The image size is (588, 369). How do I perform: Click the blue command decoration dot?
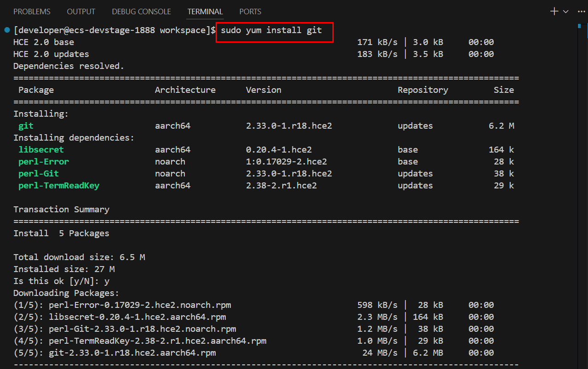pos(7,30)
